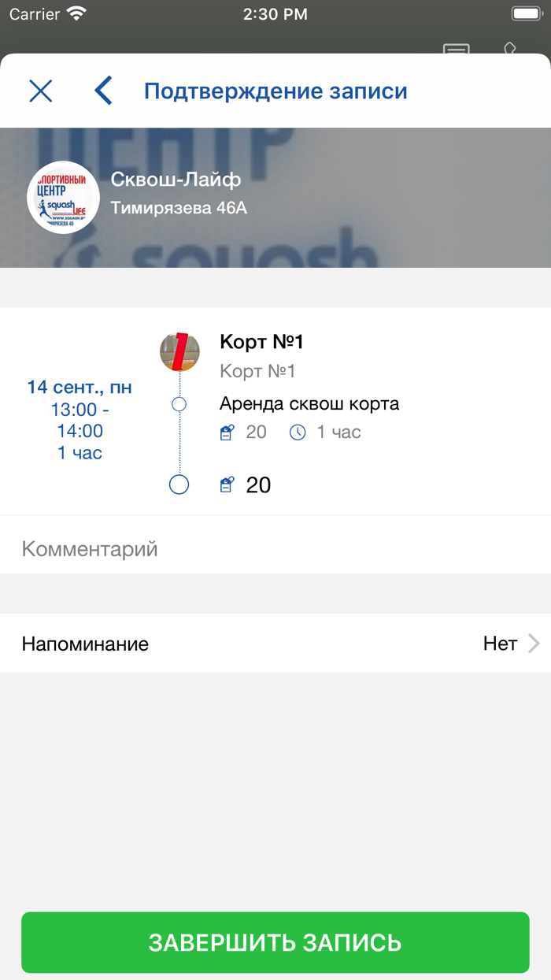
Task: Tap the Wi-Fi icon in the status bar
Action: tap(76, 14)
